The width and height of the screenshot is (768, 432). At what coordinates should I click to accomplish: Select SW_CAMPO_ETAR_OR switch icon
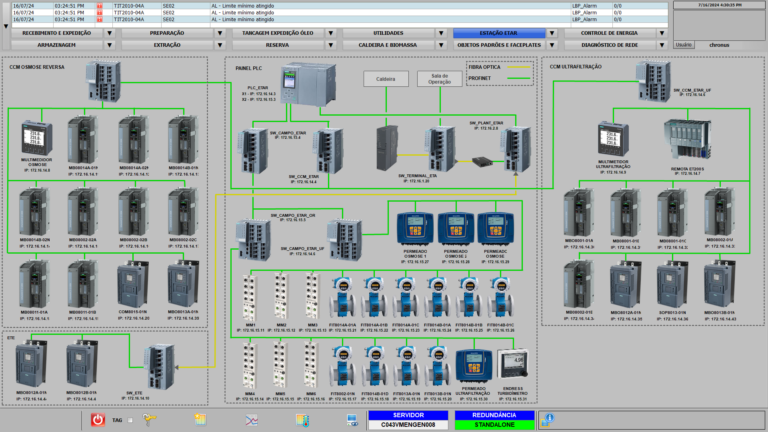point(253,240)
